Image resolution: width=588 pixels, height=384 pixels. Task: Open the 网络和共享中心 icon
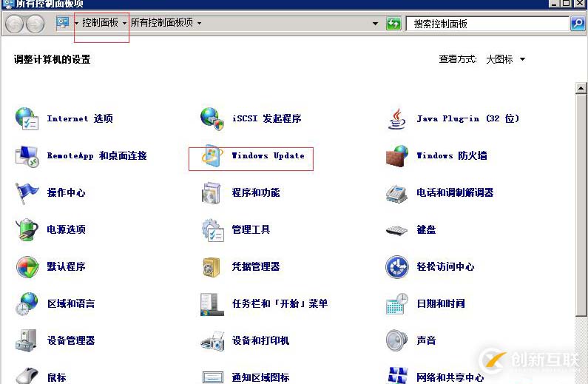397,375
